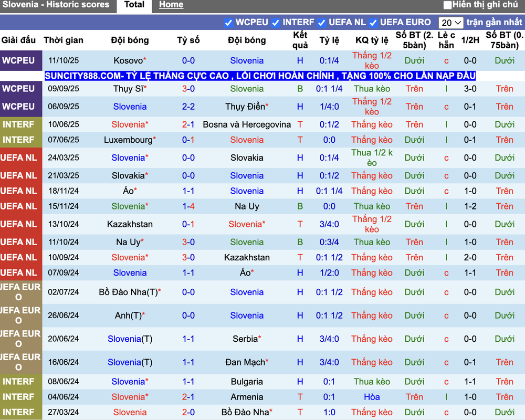Click the Tỷ số column header

(x=188, y=40)
